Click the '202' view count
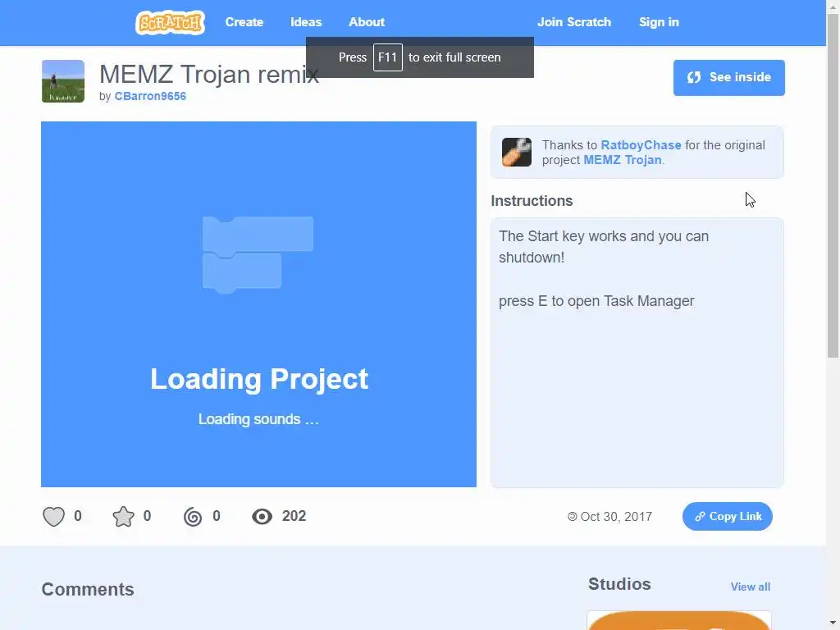 pyautogui.click(x=294, y=516)
